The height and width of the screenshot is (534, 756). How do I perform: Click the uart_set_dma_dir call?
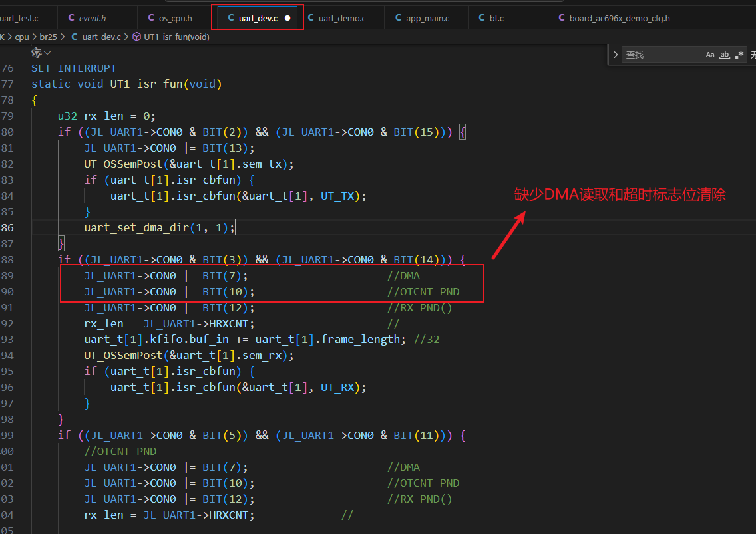136,227
